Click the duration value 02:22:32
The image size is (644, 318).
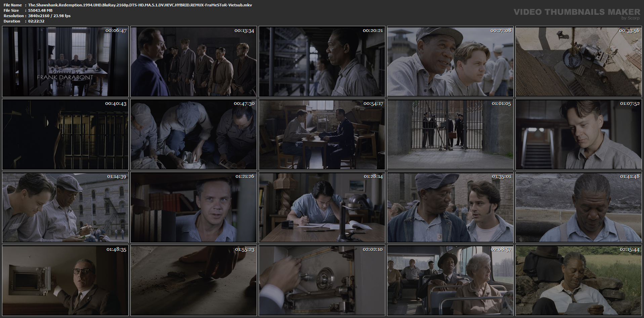point(36,21)
